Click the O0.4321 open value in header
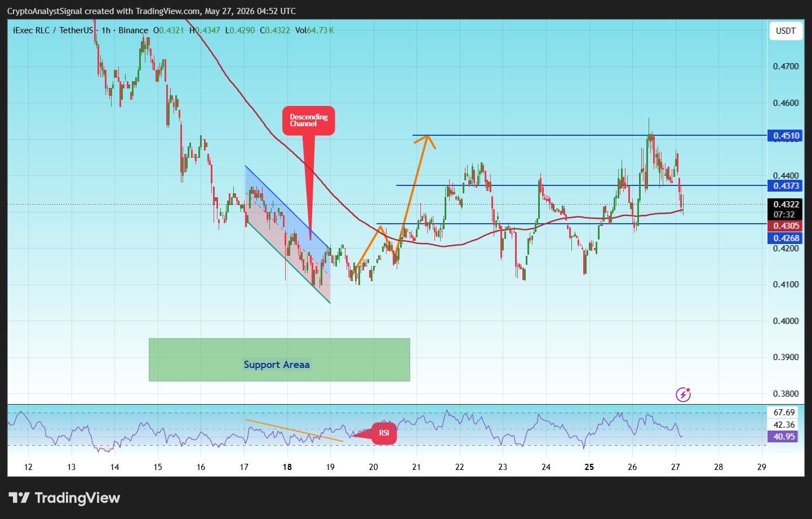812x519 pixels. 169,30
